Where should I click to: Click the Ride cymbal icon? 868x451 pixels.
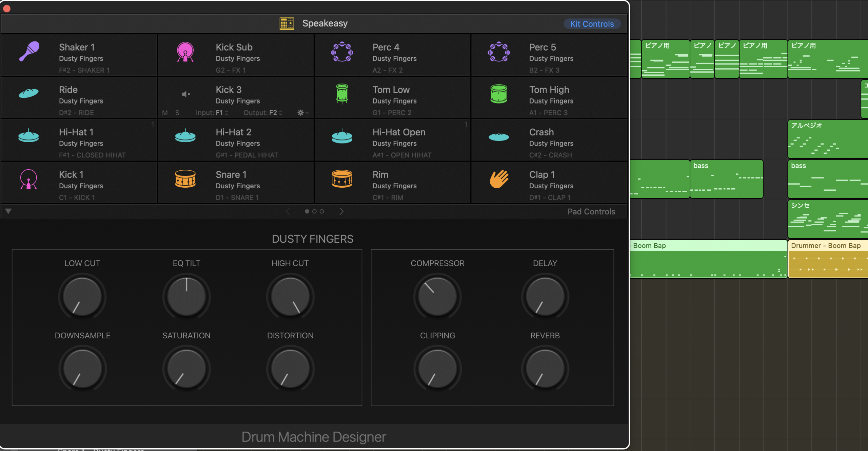[x=28, y=93]
